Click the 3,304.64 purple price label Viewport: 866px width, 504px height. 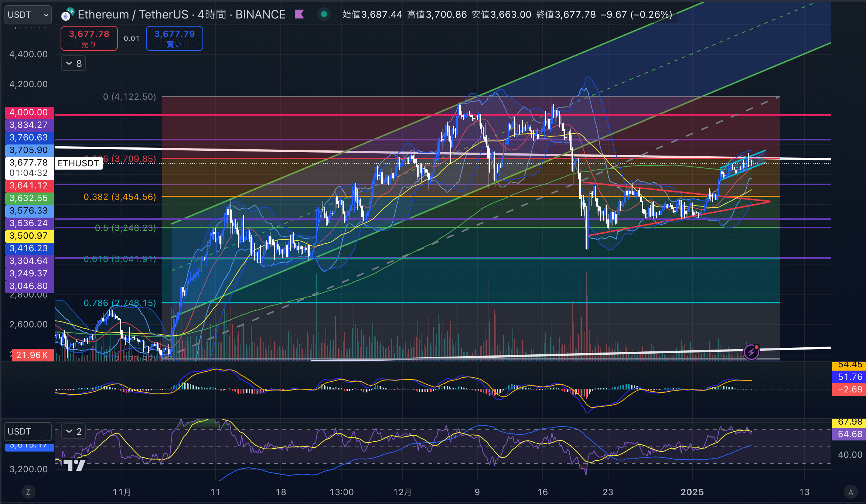29,261
